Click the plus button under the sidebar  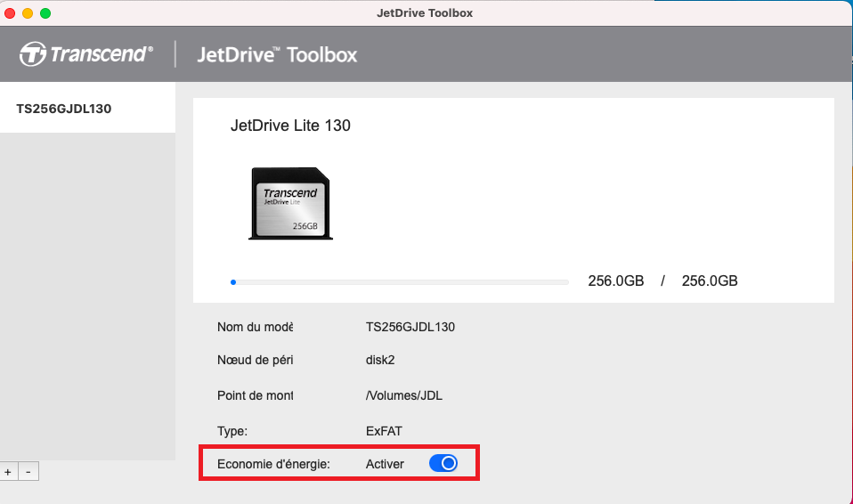point(8,471)
